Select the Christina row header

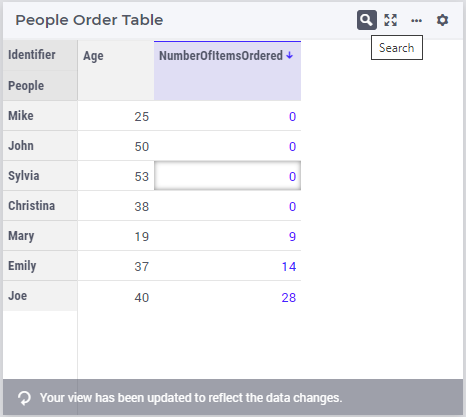point(40,206)
